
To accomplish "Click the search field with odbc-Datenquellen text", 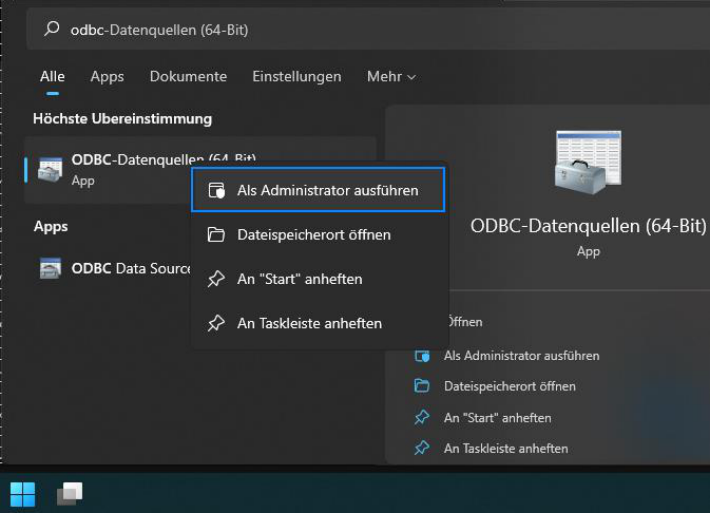I will 368,30.
